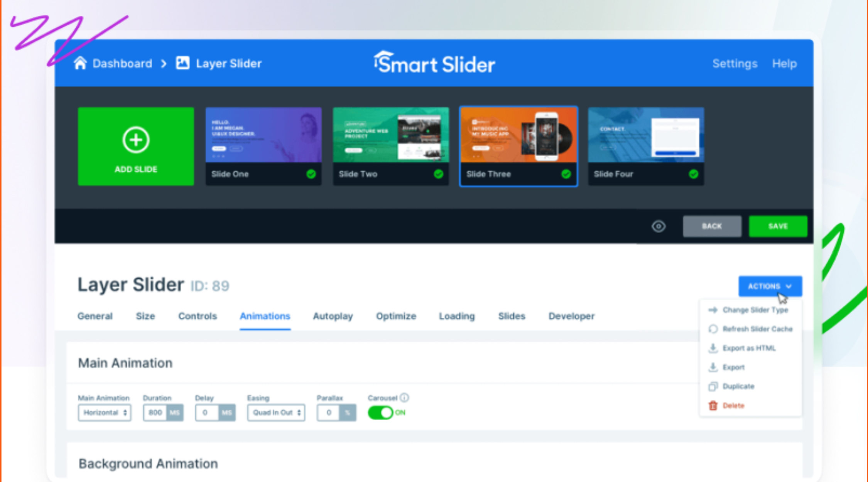Select the Slide Two thumbnail
Viewport: 868px width, 482px height.
(x=391, y=147)
